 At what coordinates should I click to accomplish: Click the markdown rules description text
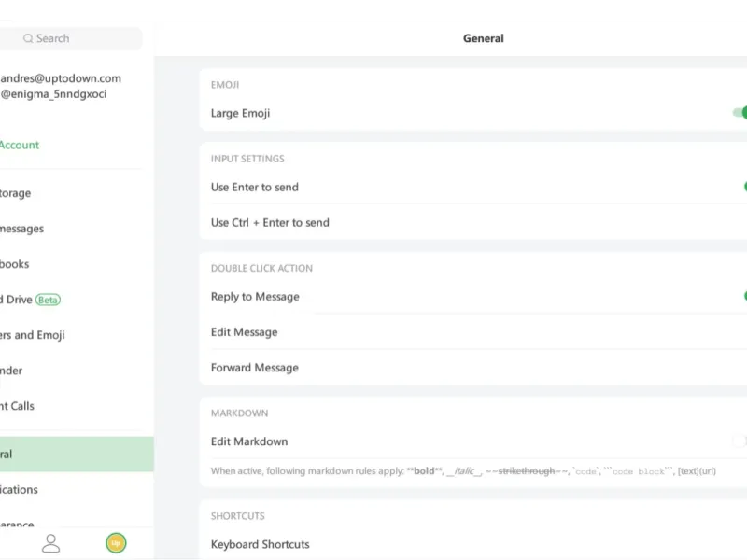pyautogui.click(x=463, y=471)
